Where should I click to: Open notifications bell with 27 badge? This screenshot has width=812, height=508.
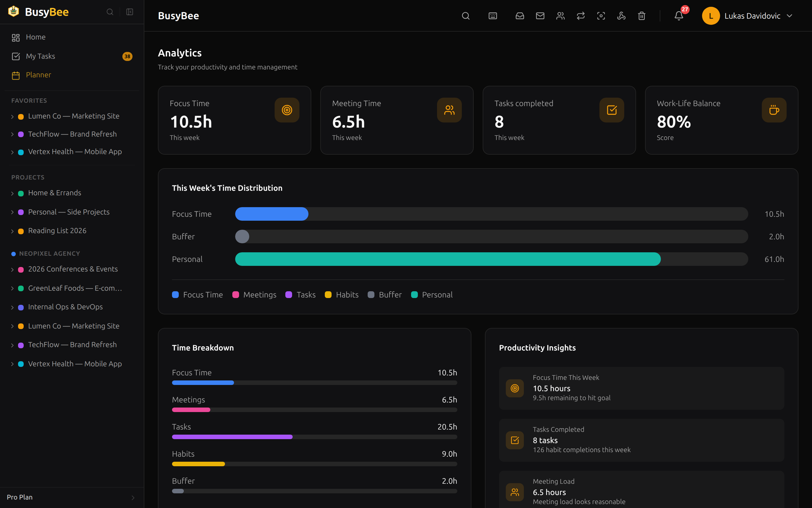point(679,16)
